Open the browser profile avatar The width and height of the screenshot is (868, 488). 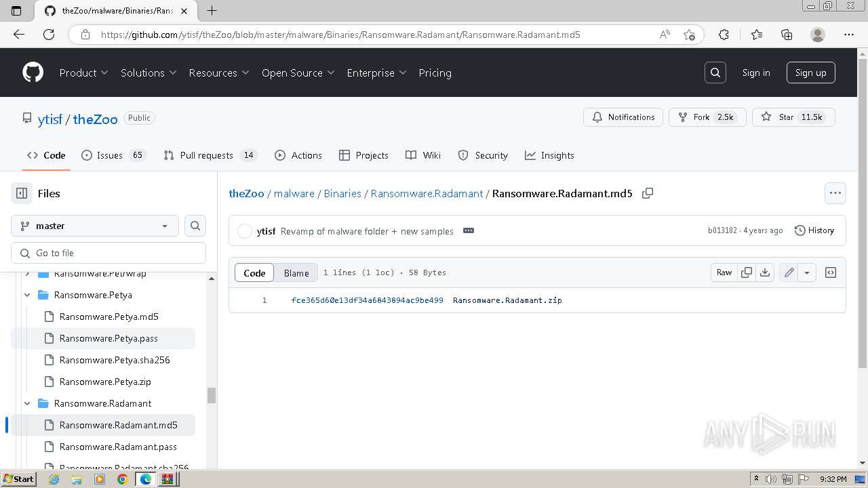[x=818, y=35]
